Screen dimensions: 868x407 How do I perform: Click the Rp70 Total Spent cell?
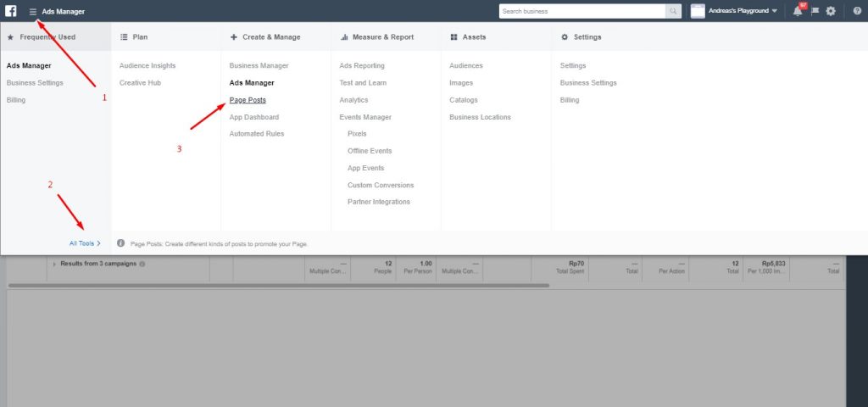pos(559,267)
